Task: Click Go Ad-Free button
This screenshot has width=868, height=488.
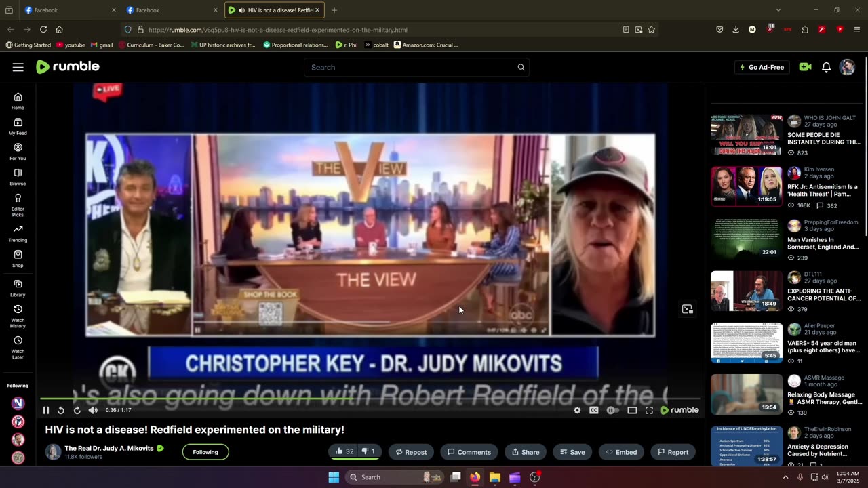Action: [762, 67]
